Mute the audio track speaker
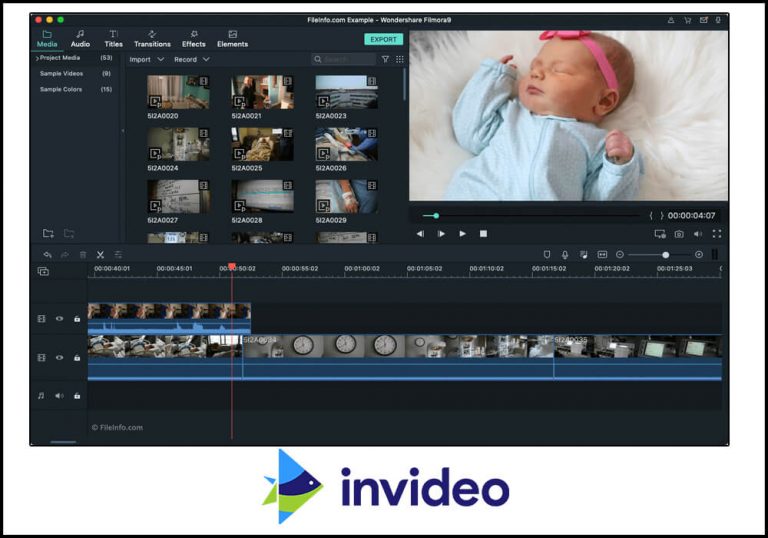 (59, 395)
